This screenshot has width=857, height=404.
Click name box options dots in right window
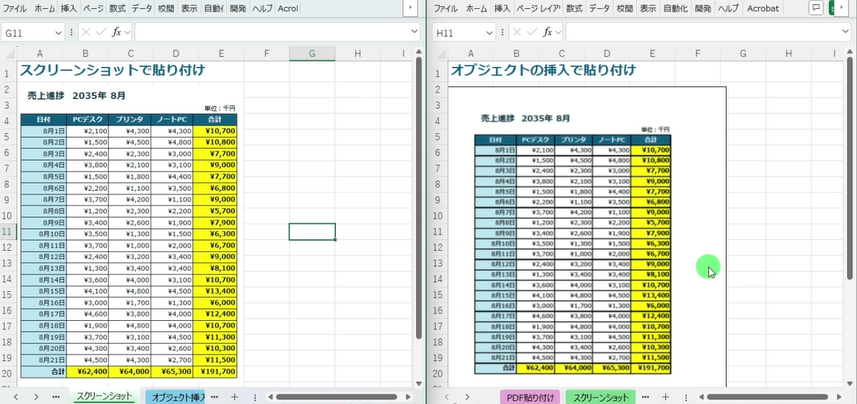[x=503, y=32]
